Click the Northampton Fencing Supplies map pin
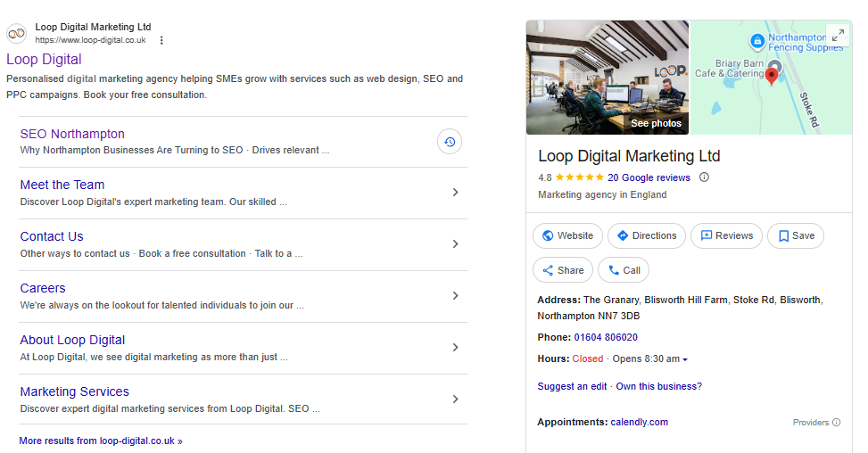868x453 pixels. (756, 41)
